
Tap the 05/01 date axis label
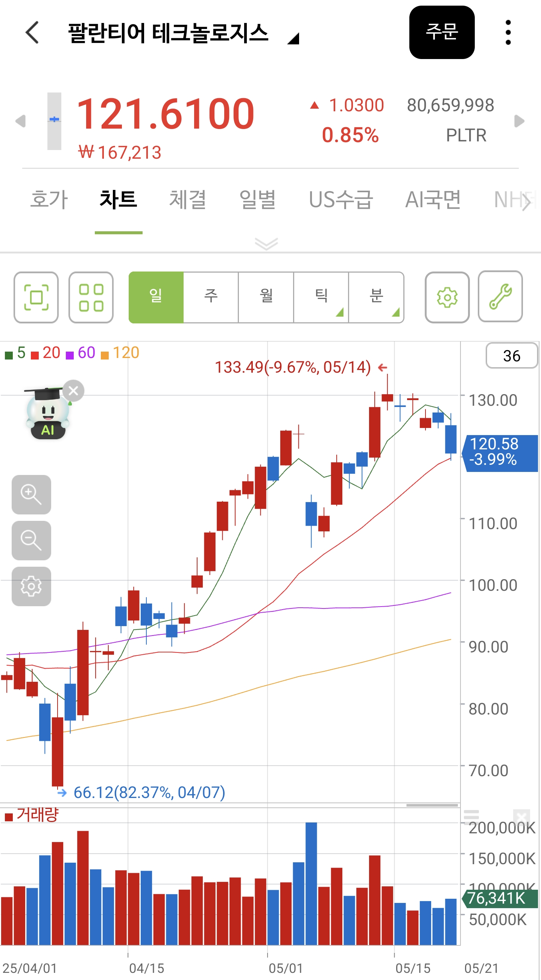coord(286,968)
